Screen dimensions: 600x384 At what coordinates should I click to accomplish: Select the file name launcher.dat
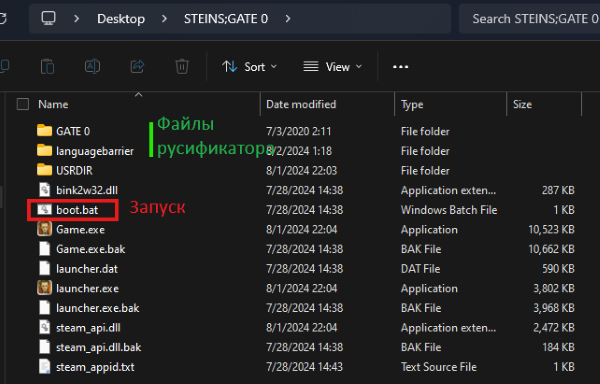[x=87, y=269]
